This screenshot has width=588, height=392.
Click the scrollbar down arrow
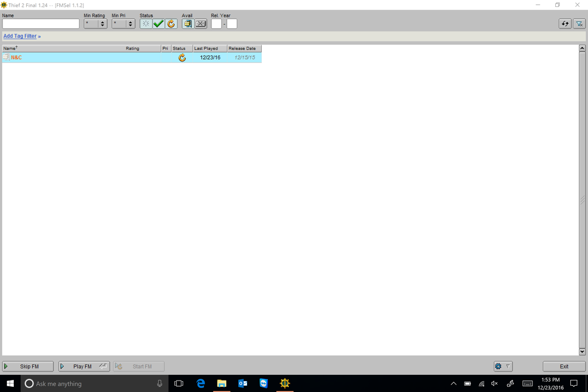(x=582, y=351)
